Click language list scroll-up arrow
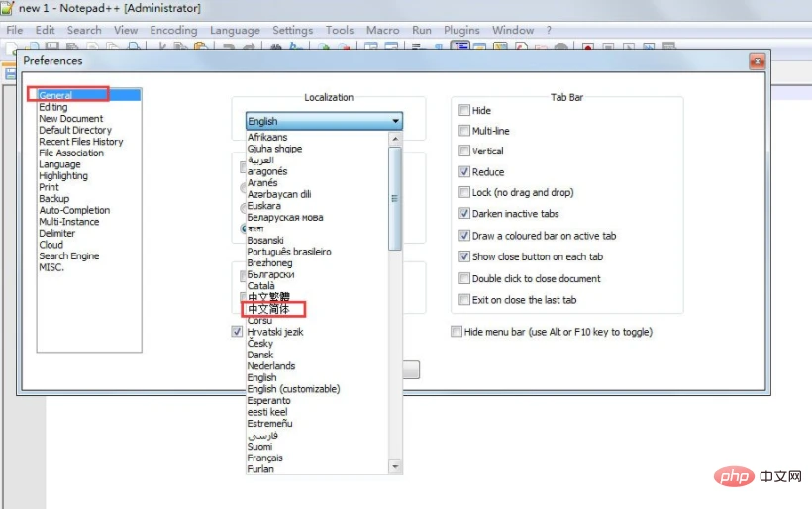The width and height of the screenshot is (812, 509). (396, 140)
